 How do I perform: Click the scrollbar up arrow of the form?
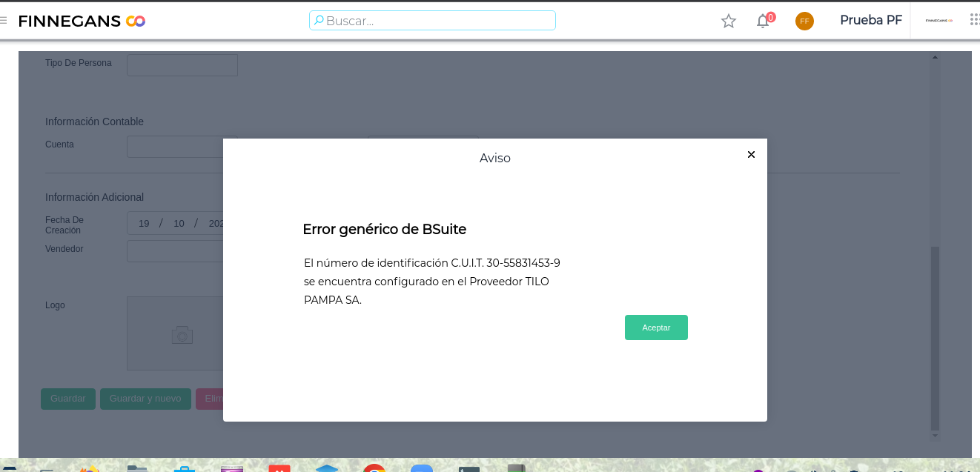[935, 58]
